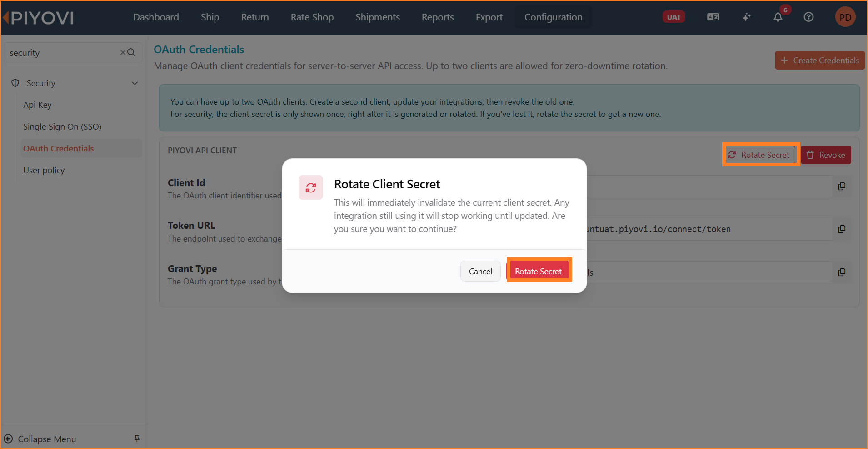Click the PIYOVI API CLIENT card title

(x=202, y=151)
